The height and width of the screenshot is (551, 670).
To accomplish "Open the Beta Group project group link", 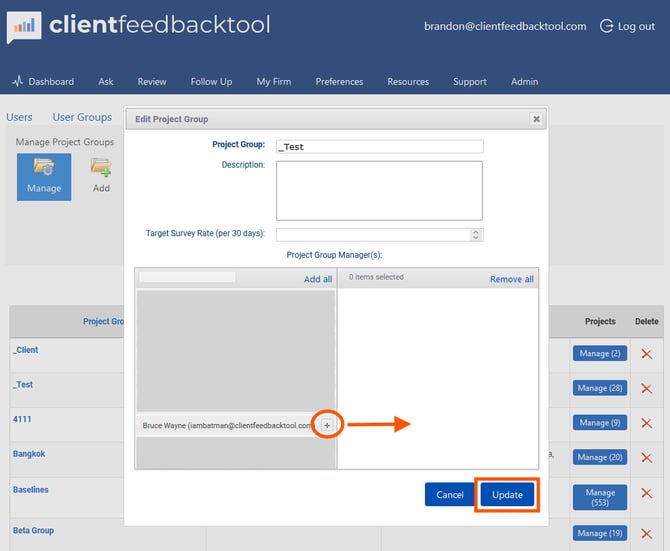I will click(x=33, y=530).
